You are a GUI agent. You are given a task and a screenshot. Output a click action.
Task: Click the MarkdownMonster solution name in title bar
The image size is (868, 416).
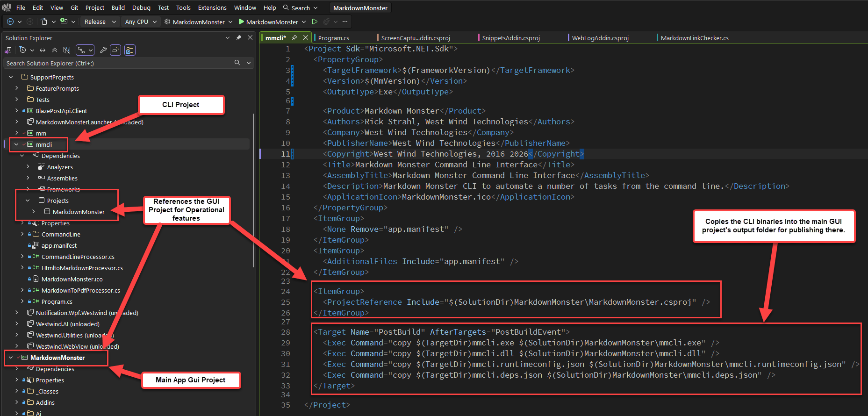click(360, 8)
